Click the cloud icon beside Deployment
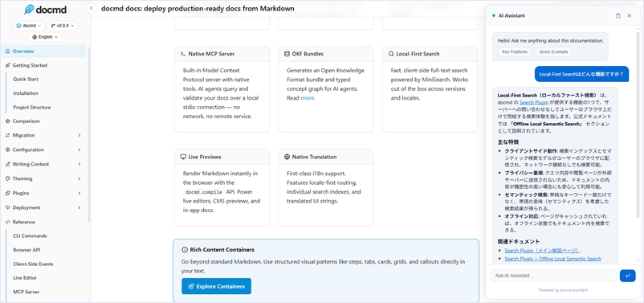Viewport: 644px width, 303px height. click(8, 207)
